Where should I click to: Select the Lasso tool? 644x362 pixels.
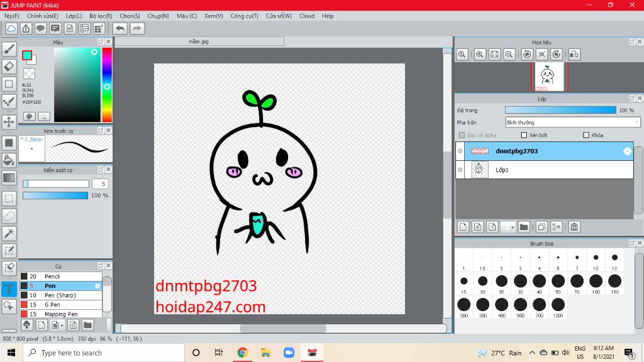(9, 216)
